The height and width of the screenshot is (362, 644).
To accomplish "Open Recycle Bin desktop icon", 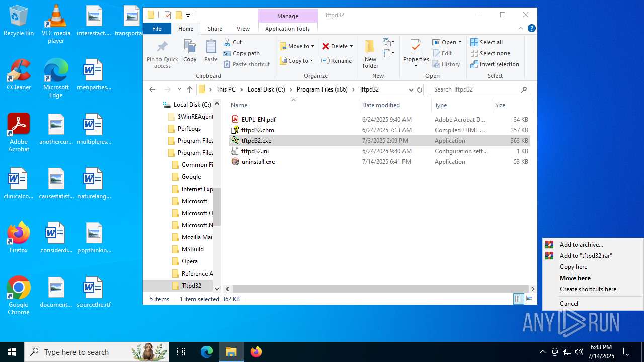I will pyautogui.click(x=19, y=22).
